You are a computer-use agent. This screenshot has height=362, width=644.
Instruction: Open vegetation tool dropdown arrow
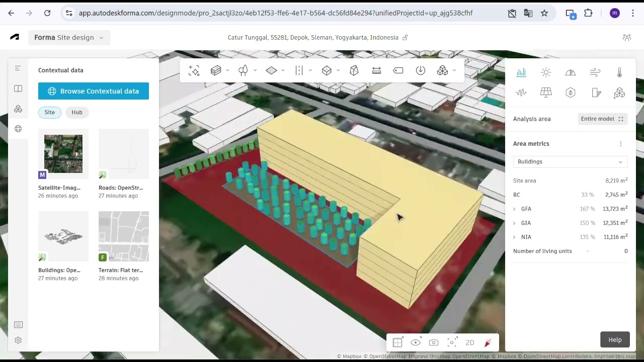[255, 71]
